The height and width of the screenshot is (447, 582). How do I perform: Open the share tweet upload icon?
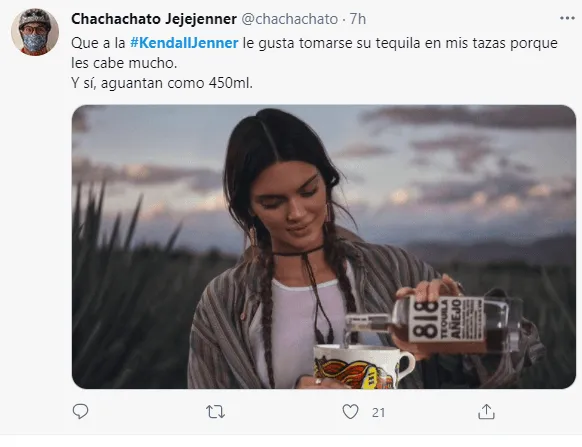pos(486,411)
